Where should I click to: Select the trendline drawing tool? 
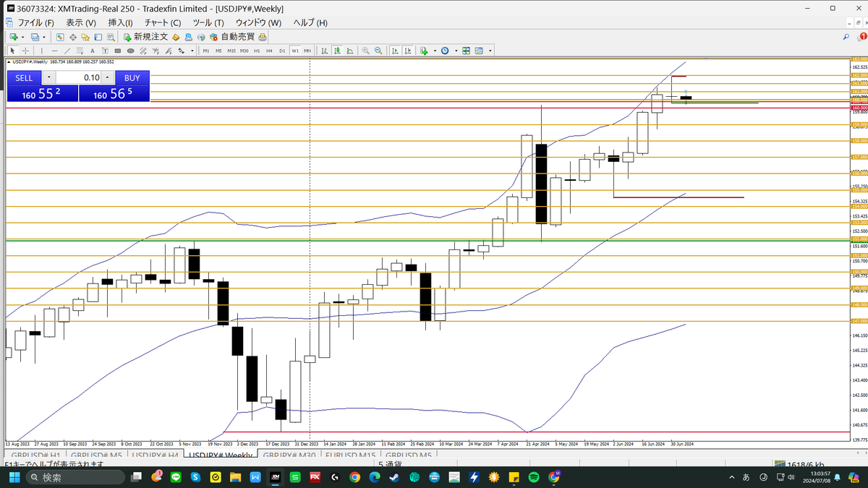[67, 51]
